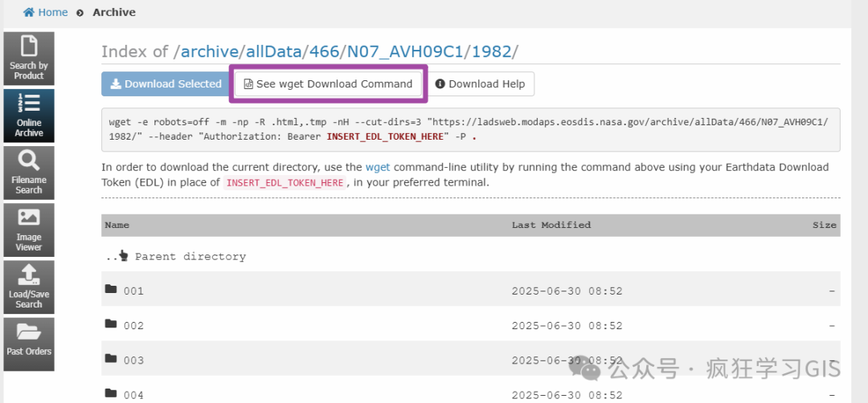Click the wget command text box

[470, 129]
